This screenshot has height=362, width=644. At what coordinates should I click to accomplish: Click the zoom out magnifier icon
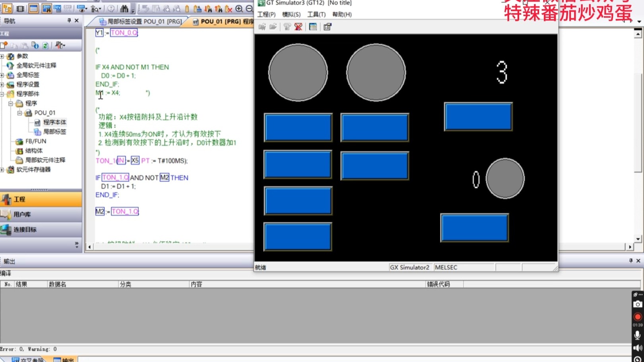tap(249, 8)
